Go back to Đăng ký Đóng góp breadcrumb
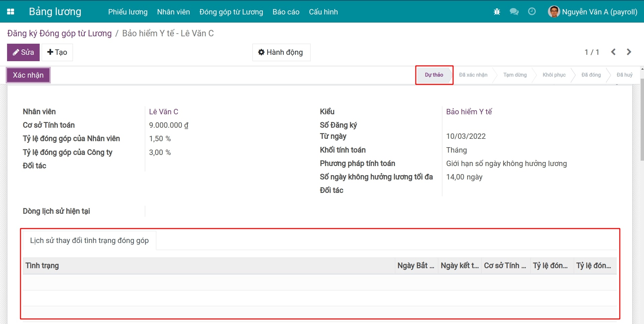644x324 pixels. [59, 33]
